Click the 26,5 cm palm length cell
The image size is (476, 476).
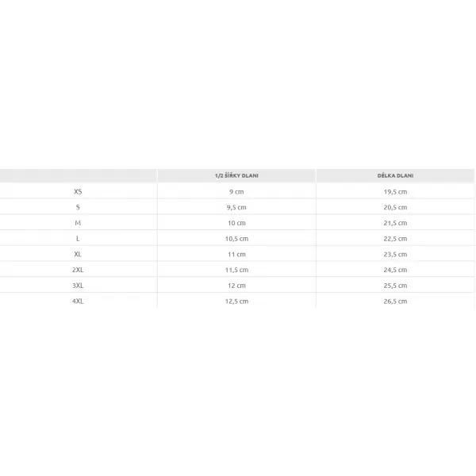click(395, 301)
